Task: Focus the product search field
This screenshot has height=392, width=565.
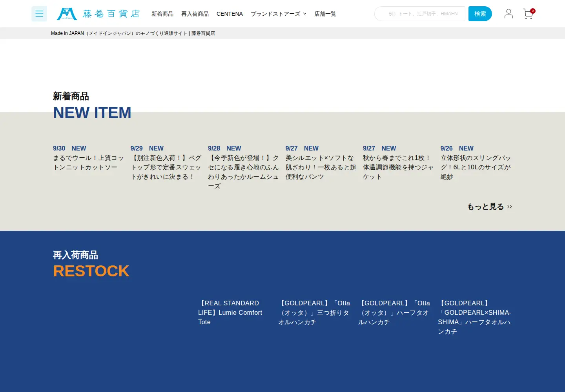Action: pyautogui.click(x=420, y=14)
